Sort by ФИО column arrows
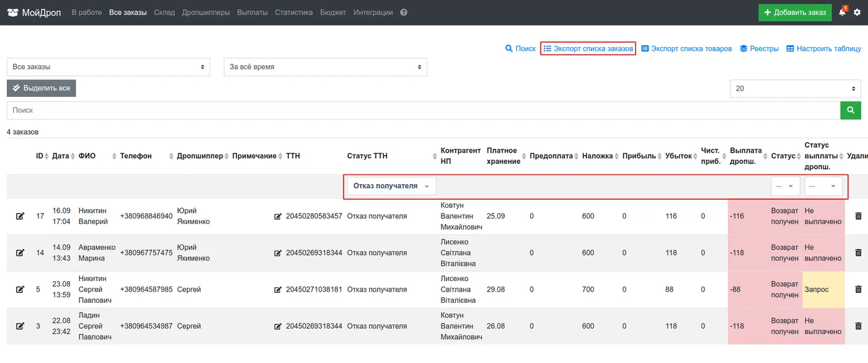 point(114,156)
